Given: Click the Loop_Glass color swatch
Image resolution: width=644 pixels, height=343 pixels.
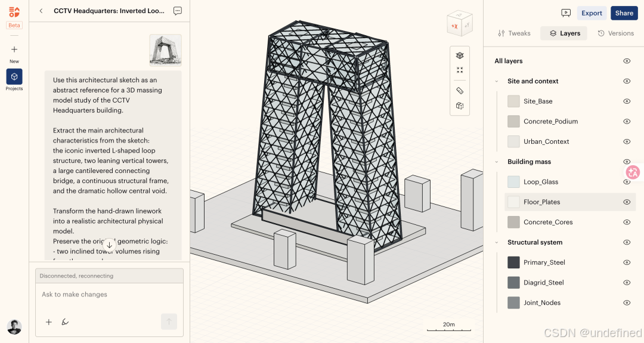Looking at the screenshot, I should 513,182.
